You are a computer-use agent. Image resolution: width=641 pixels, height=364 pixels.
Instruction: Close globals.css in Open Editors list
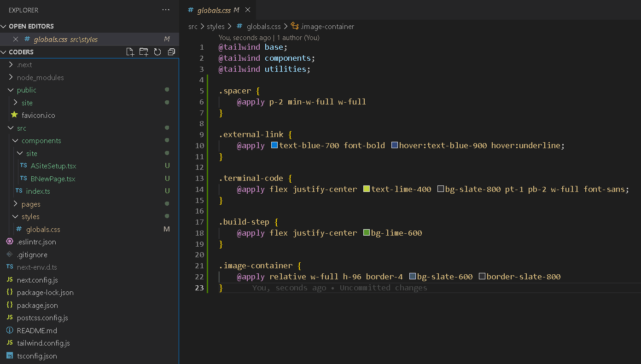16,40
